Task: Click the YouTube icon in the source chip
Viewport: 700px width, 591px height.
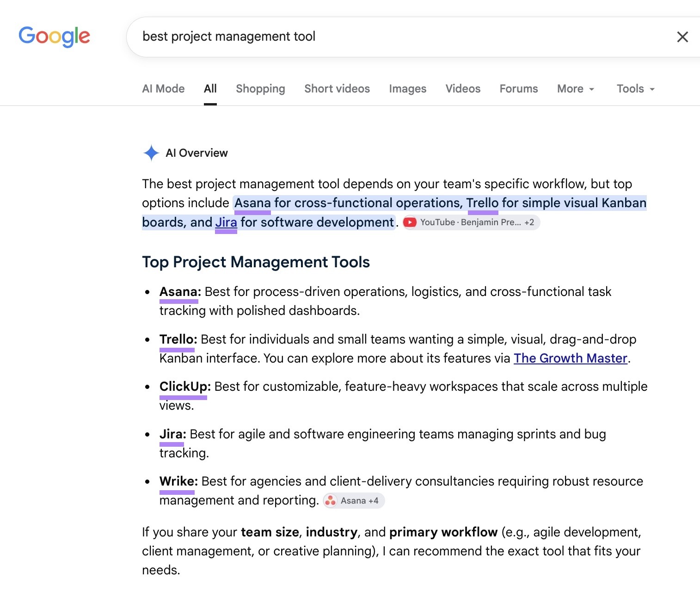Action: click(x=410, y=222)
